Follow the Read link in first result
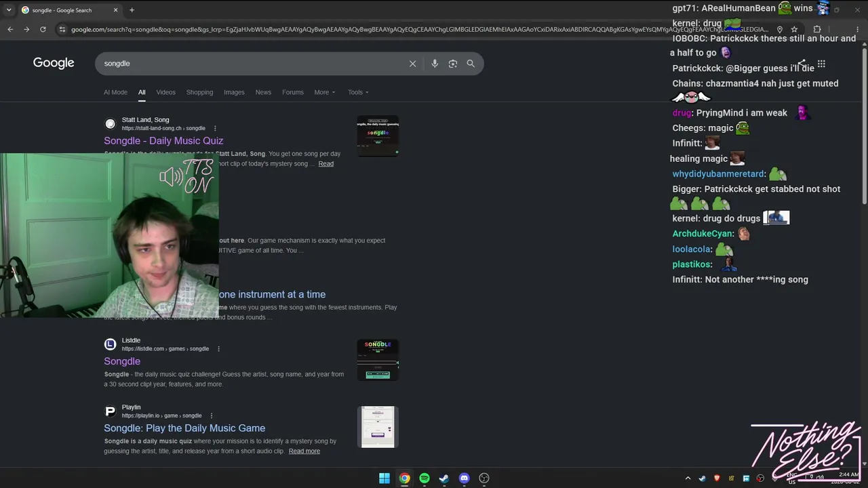The width and height of the screenshot is (868, 488). click(326, 164)
